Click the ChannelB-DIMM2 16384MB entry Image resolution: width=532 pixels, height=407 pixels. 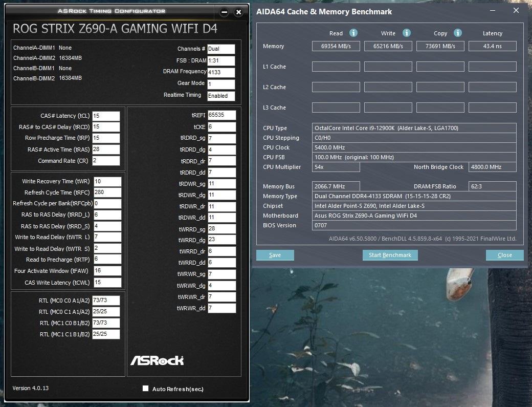pyautogui.click(x=48, y=78)
